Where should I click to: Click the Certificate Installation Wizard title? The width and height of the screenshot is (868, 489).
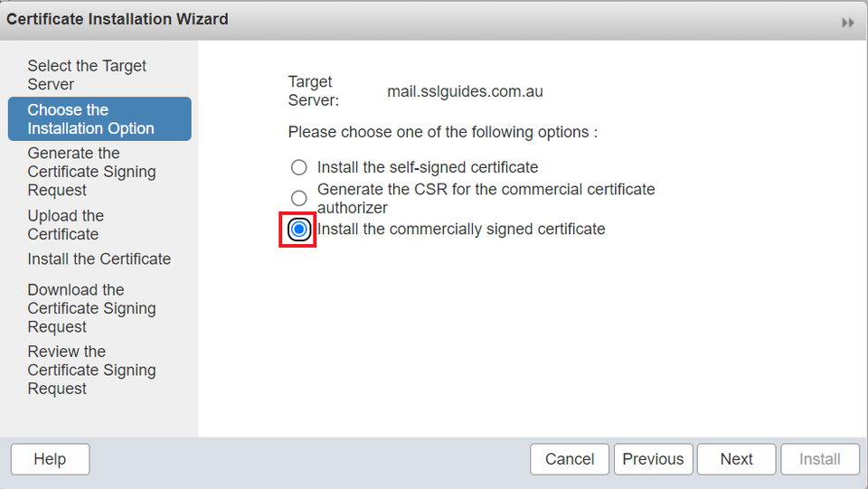[x=118, y=19]
